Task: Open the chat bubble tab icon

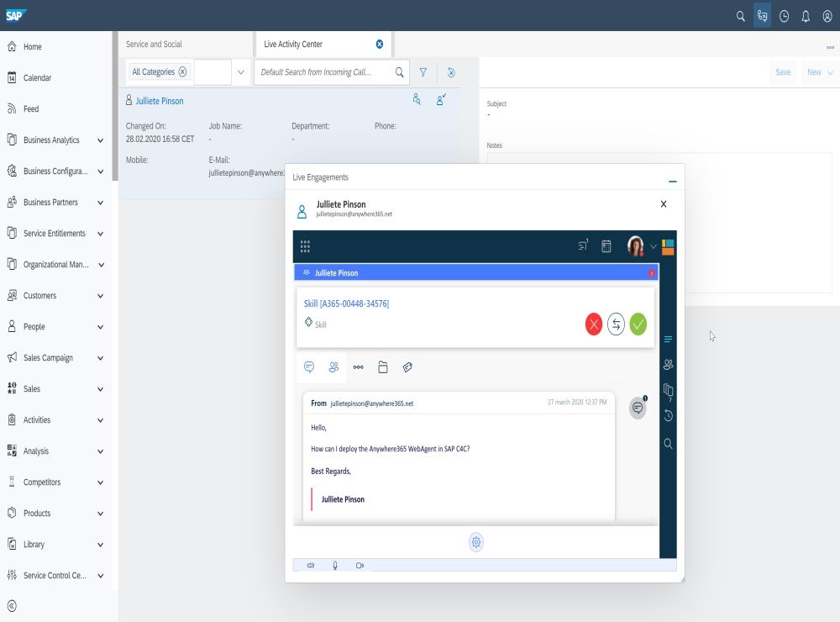Action: 309,366
